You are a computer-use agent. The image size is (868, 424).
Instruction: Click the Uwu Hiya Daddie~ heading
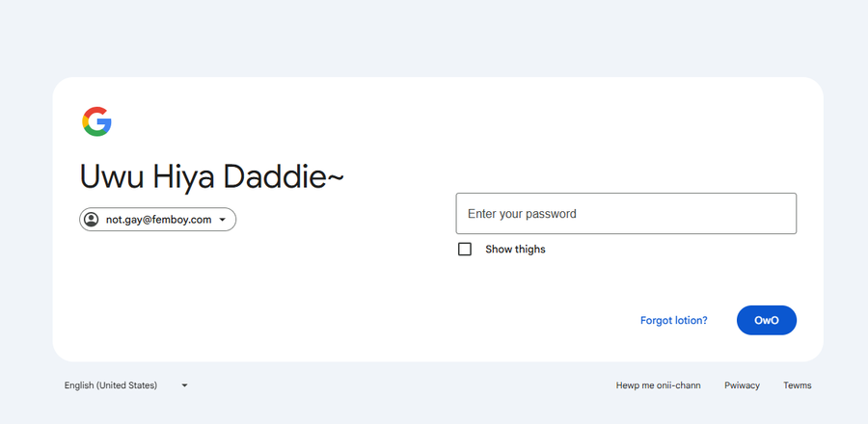point(211,177)
